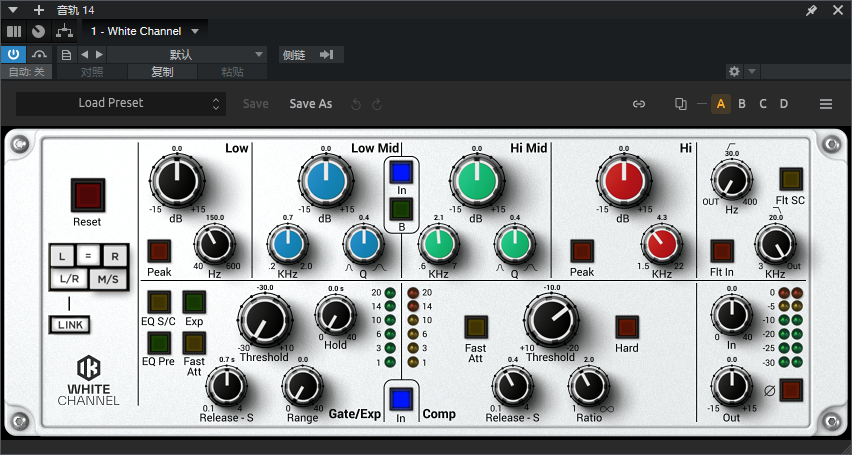Click the 对照 compare button

click(92, 72)
